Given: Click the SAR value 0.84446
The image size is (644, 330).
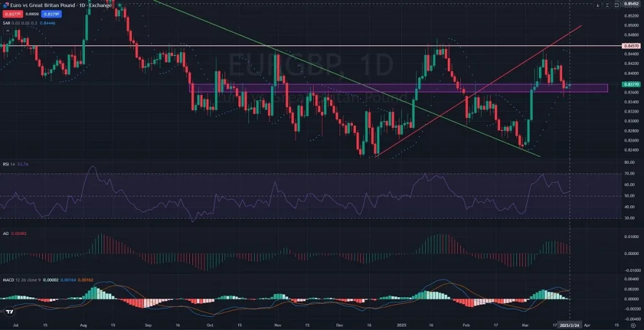Looking at the screenshot, I should (x=48, y=23).
